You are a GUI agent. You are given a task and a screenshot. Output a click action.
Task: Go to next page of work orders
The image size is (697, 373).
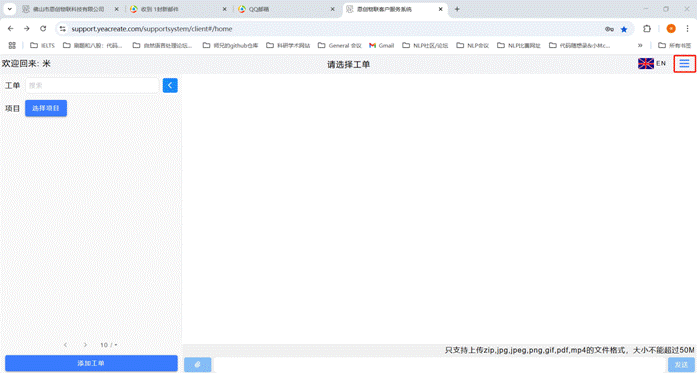85,345
